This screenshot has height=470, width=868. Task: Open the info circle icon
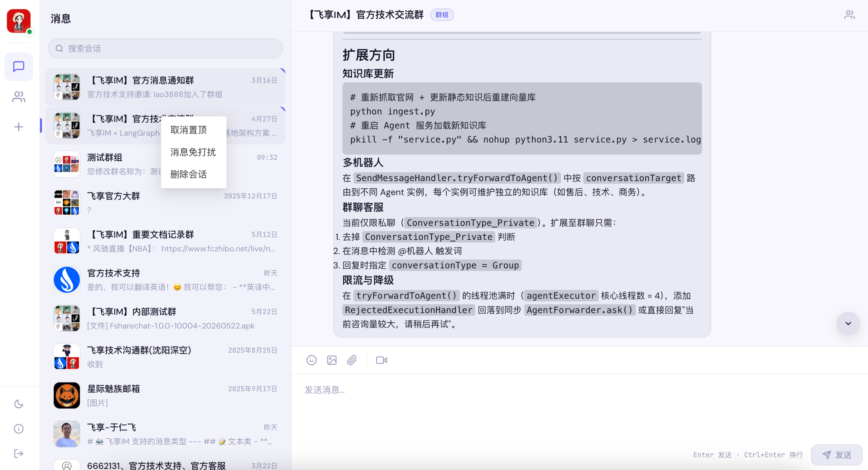point(19,429)
